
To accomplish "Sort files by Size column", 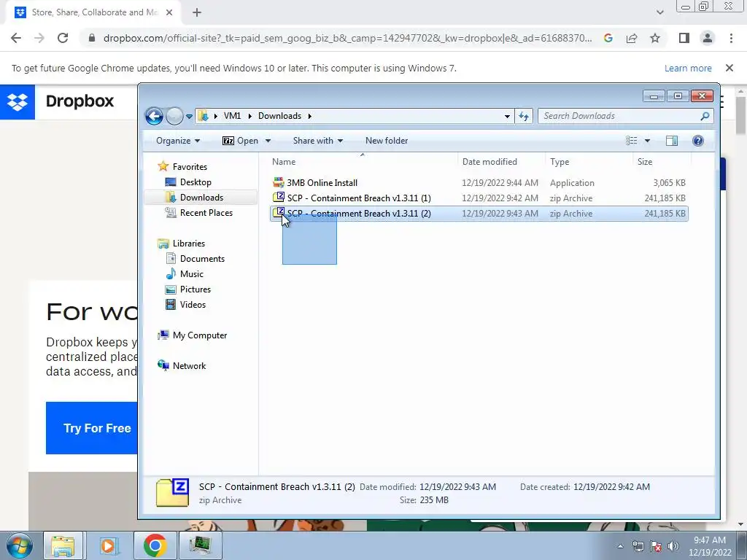I will [645, 162].
